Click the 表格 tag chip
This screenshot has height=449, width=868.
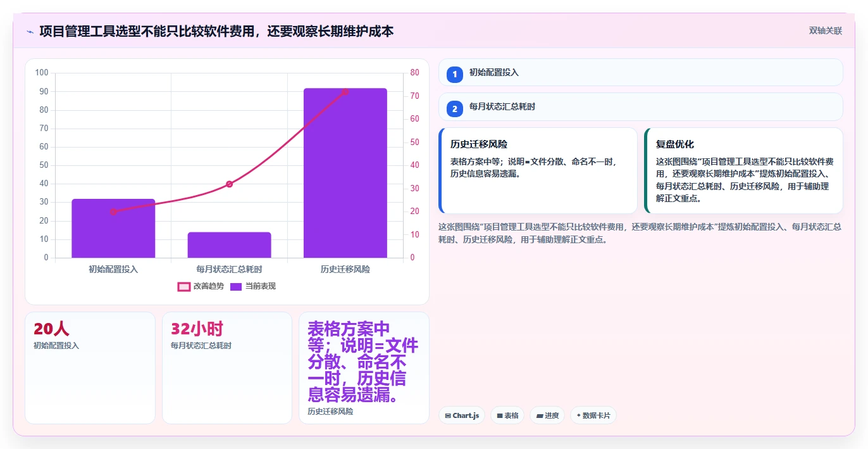point(507,415)
